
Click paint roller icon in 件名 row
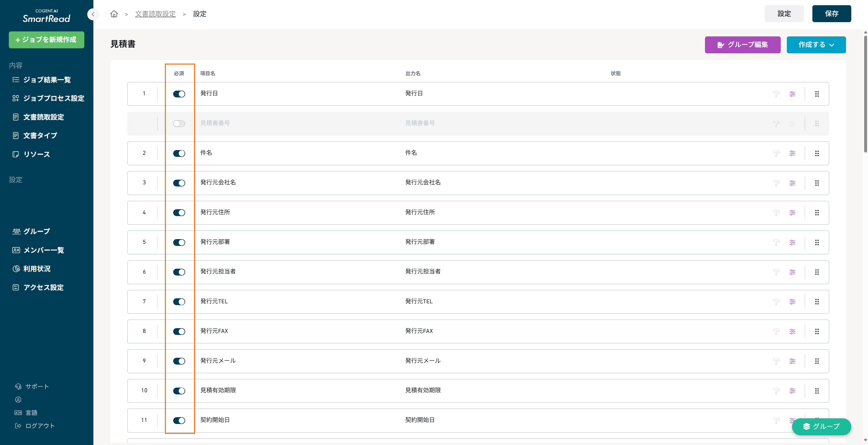tap(776, 153)
